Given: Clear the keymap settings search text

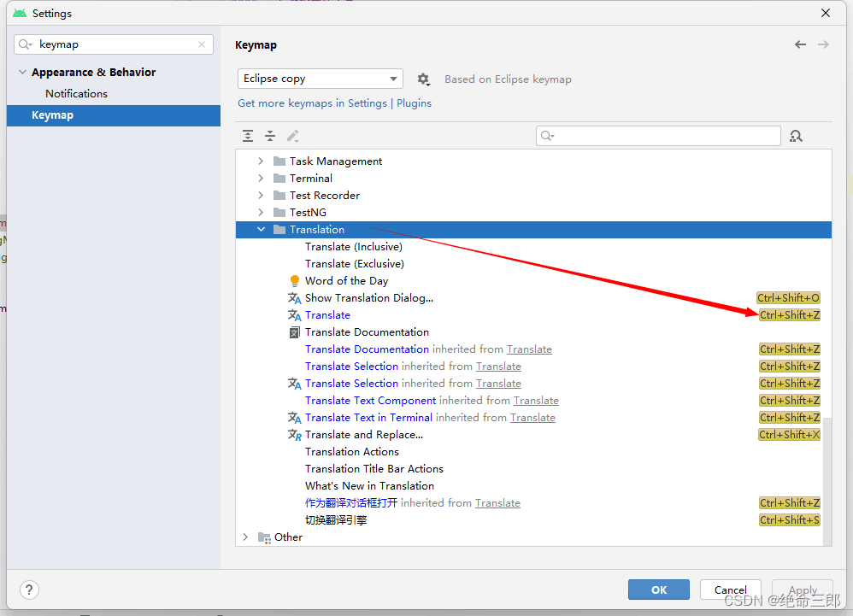Looking at the screenshot, I should point(202,44).
